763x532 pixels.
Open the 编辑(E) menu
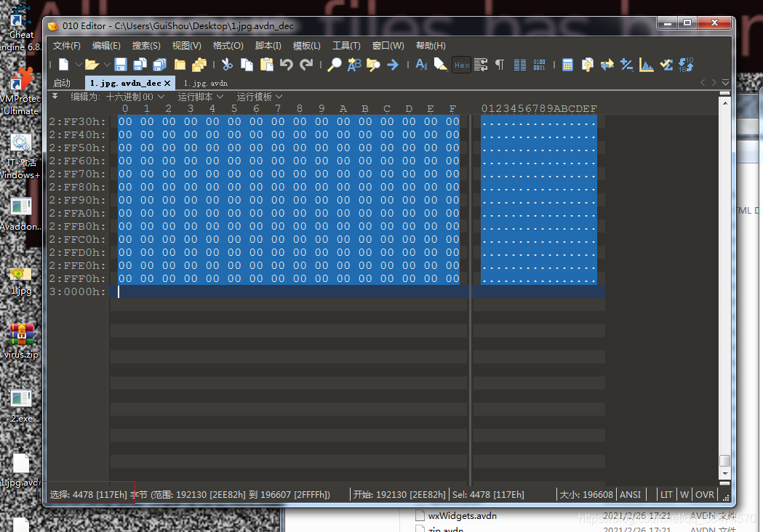tap(106, 46)
